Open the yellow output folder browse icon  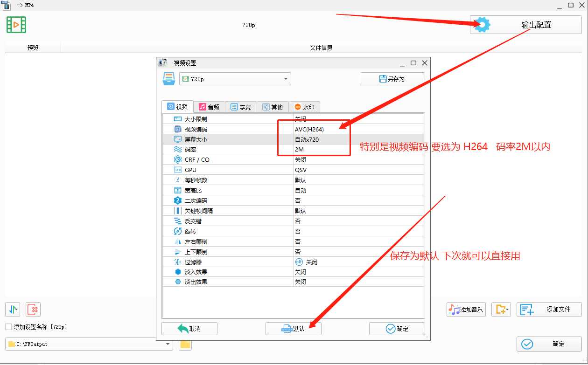point(185,344)
